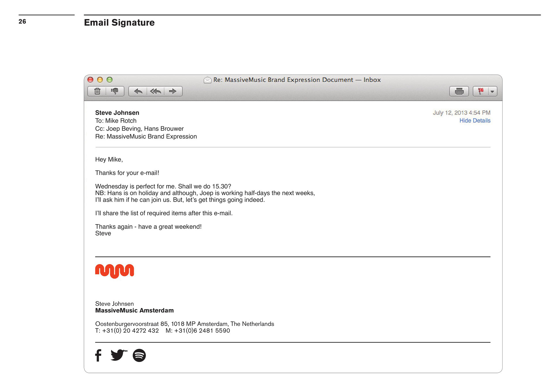Viewport: 554px width, 392px height.
Task: Click the single-arrow Reply icon
Action: point(138,91)
